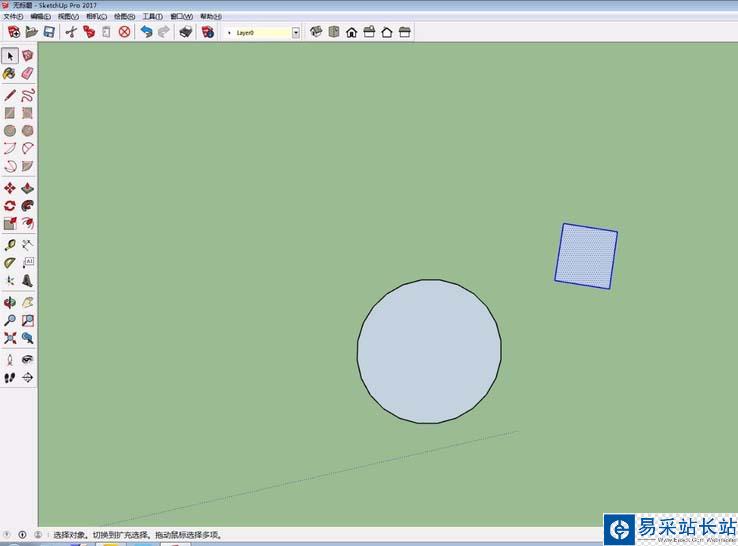
Task: Save the model with floppy icon
Action: point(49,32)
